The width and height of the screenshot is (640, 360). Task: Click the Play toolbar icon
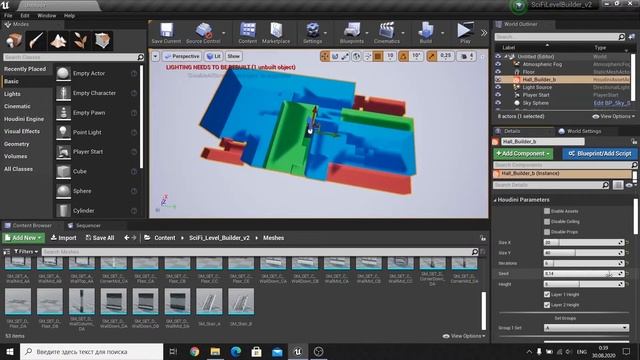pos(465,33)
